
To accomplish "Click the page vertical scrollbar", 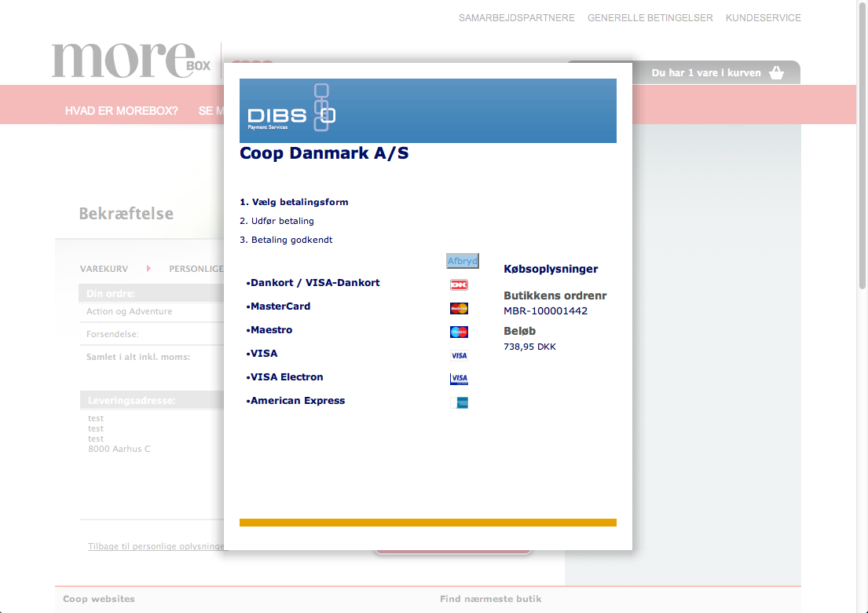I will tap(862, 147).
